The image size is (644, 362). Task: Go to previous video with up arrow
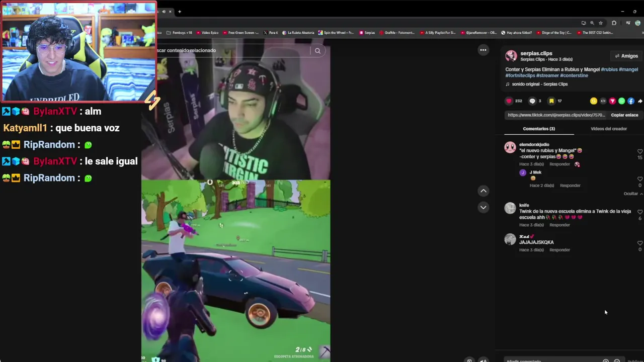point(483,191)
